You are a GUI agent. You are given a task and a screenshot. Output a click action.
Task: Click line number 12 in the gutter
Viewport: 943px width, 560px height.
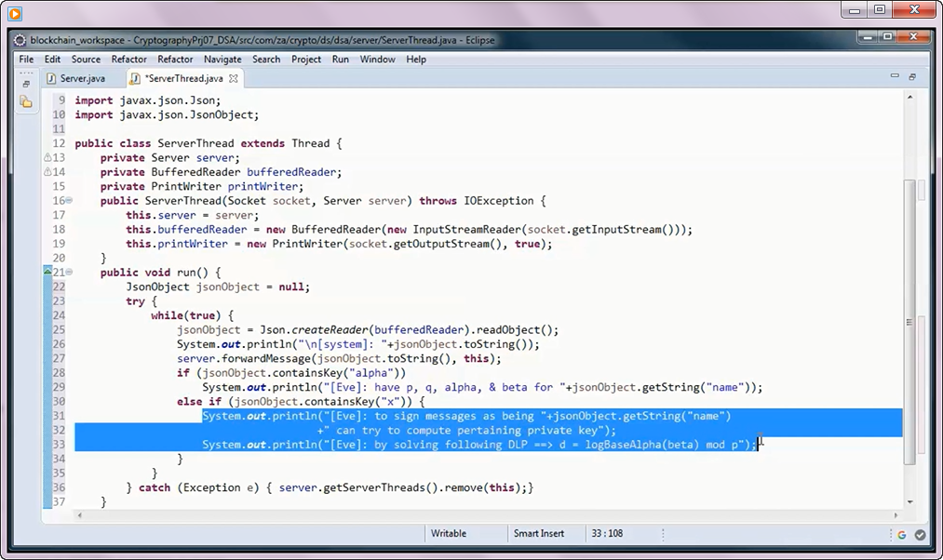point(59,143)
